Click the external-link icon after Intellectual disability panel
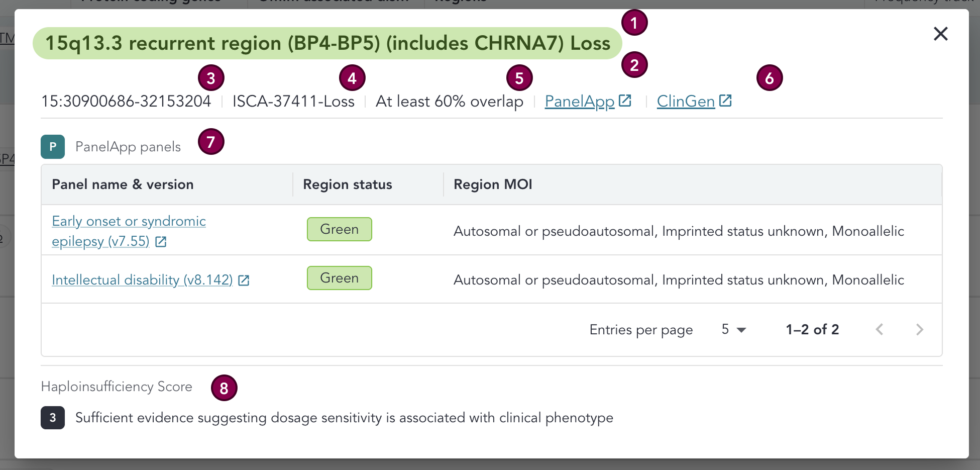Screen dimensions: 980x470 244,280
